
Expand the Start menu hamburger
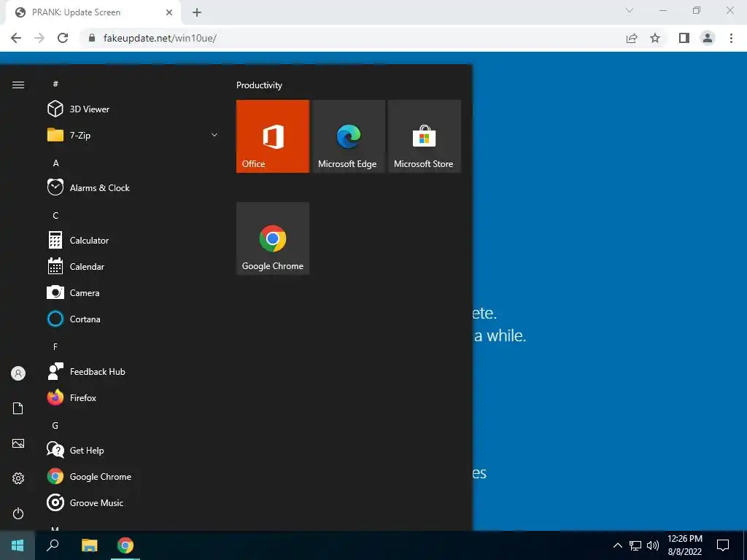18,85
